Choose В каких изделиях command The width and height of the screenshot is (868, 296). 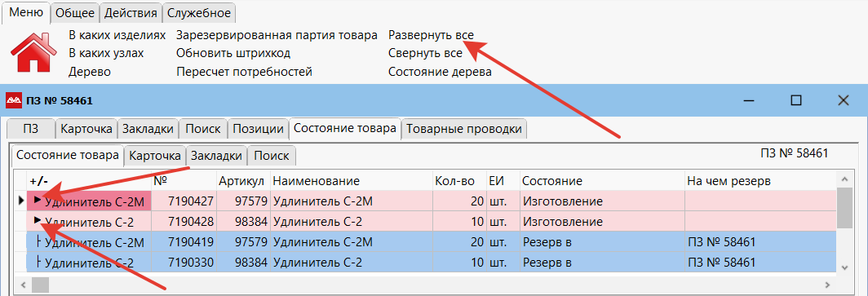(x=117, y=35)
